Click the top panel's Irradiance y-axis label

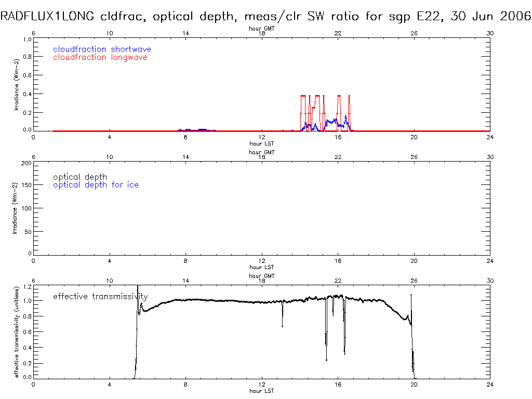(15, 85)
